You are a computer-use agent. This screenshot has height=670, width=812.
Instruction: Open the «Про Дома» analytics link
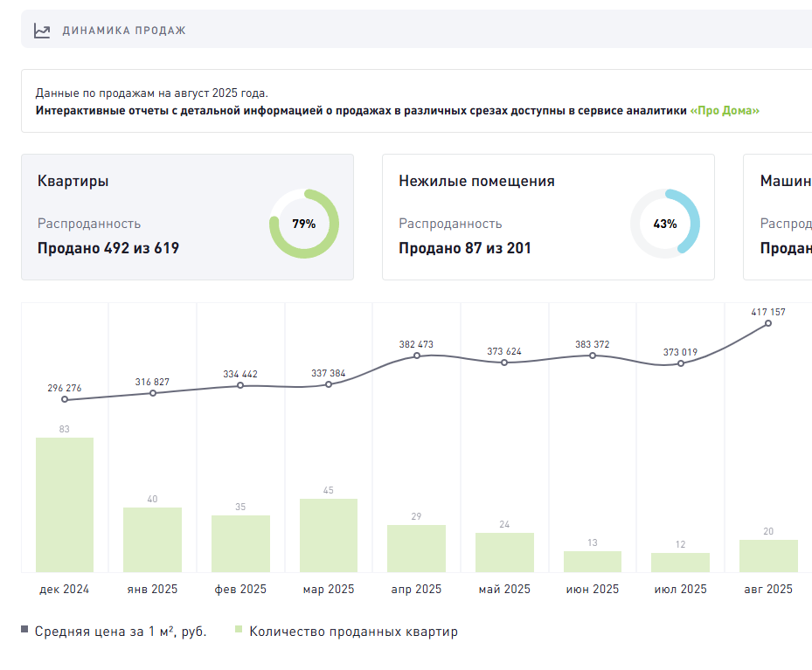coord(725,111)
